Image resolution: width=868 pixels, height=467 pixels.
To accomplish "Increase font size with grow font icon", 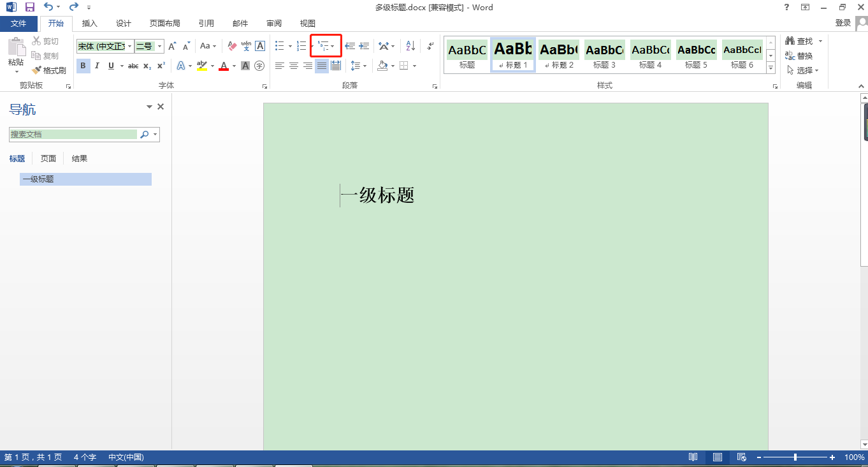I will (172, 47).
